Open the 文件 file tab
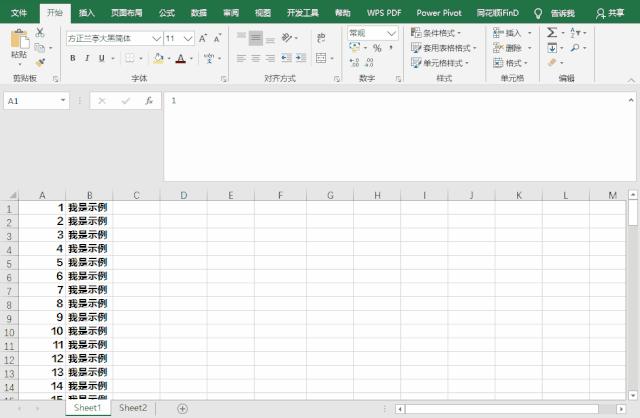This screenshot has width=640, height=418. [x=19, y=13]
